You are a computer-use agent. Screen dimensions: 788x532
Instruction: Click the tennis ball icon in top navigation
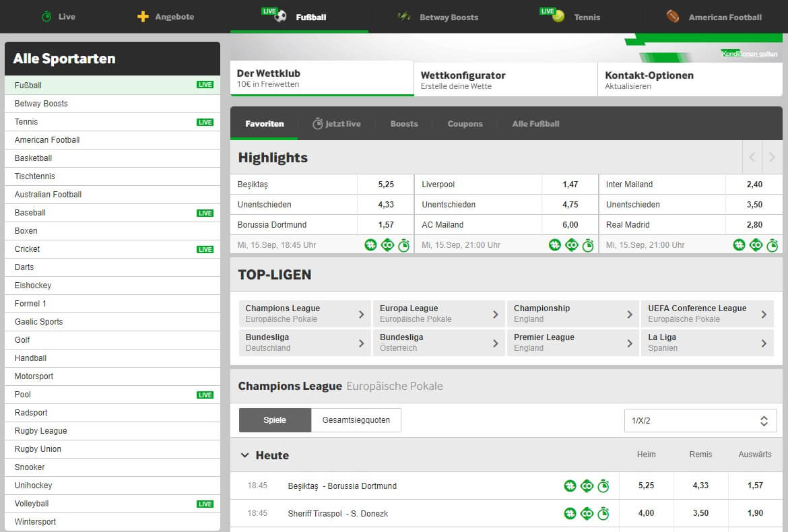(558, 16)
